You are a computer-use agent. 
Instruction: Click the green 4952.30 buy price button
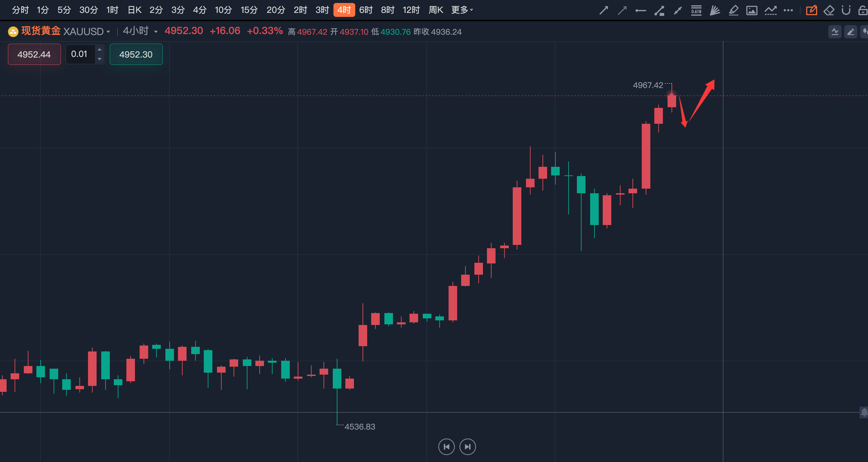(x=136, y=54)
